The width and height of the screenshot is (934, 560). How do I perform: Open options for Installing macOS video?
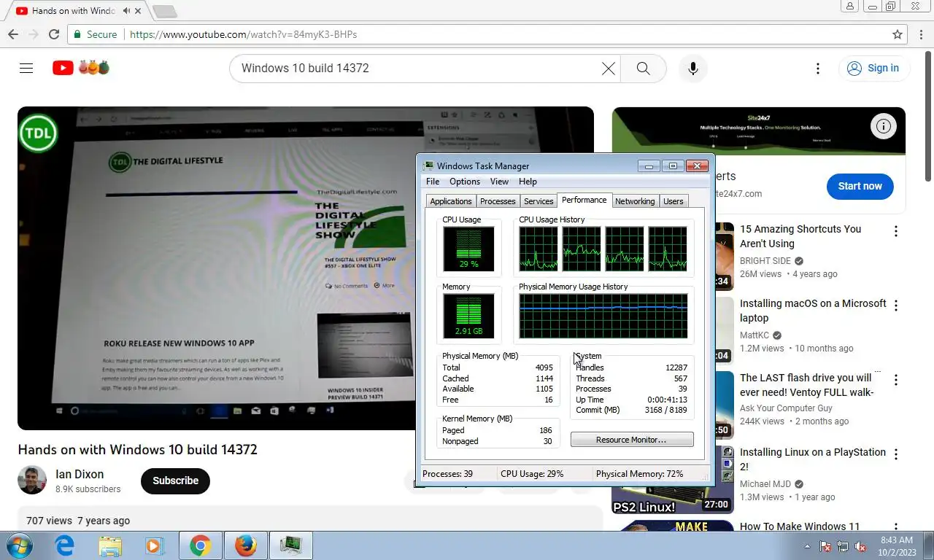[x=895, y=306]
